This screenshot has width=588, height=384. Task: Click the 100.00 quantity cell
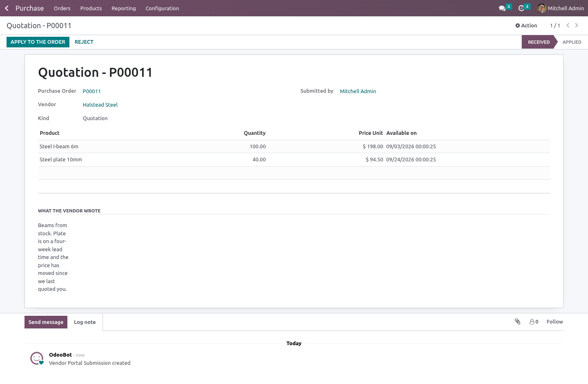258,147
